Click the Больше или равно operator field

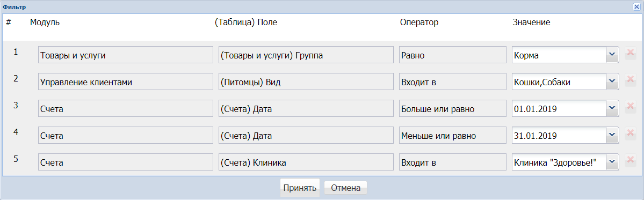coord(453,108)
